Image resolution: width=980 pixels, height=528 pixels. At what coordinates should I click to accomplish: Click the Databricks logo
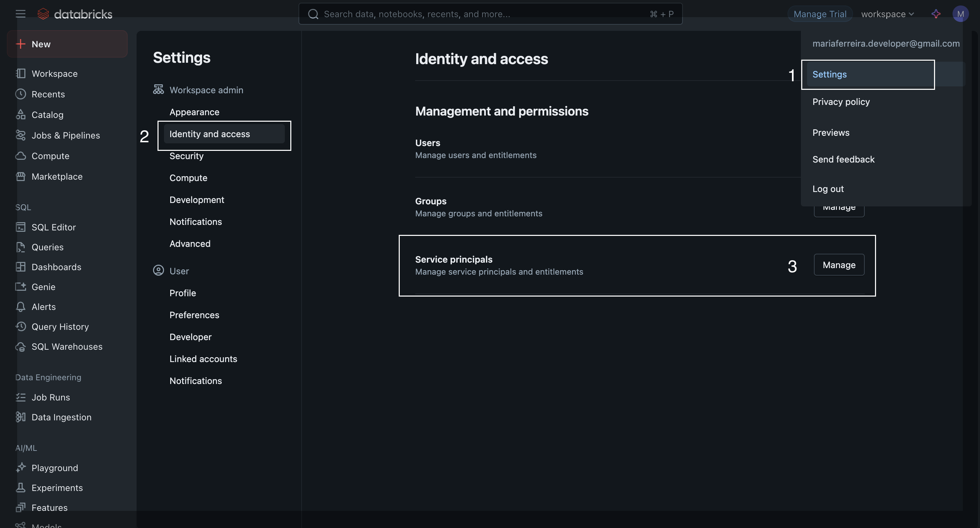(x=74, y=14)
